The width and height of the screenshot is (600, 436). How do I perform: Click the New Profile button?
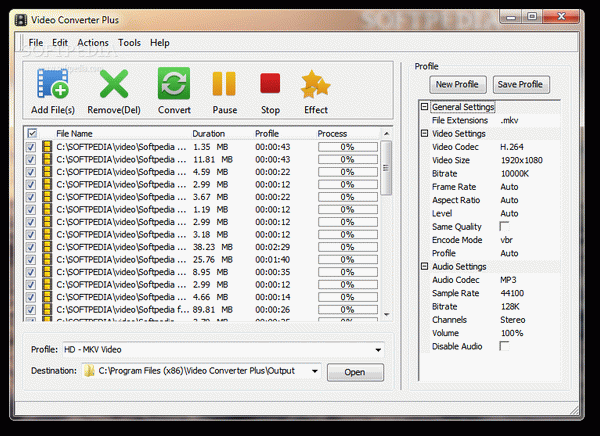coord(458,84)
